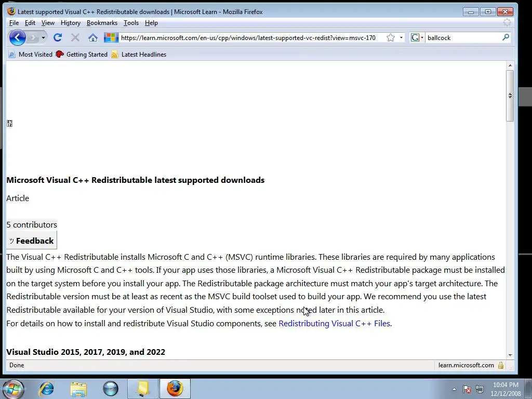Open the File menu
Viewport: 532px width, 399px height.
(14, 23)
